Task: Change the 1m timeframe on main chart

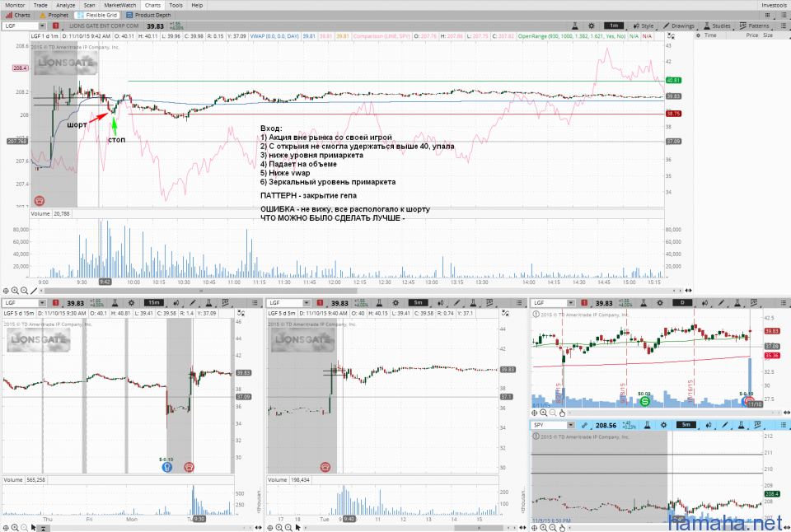Action: pos(613,26)
